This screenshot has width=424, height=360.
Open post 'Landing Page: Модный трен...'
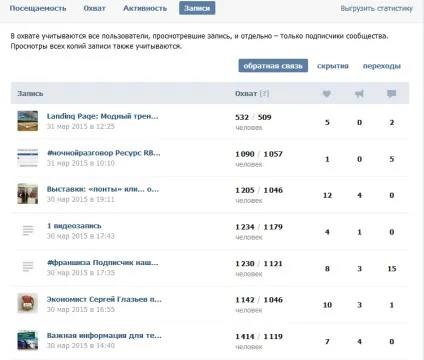[102, 116]
